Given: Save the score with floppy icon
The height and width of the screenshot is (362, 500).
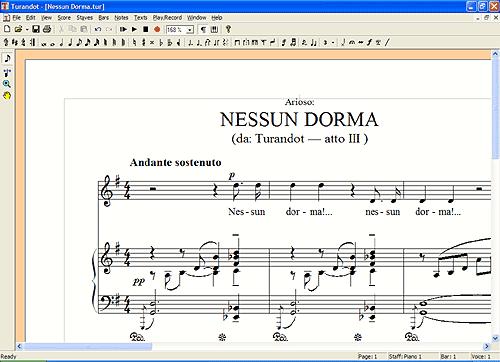Looking at the screenshot, I should 36,29.
